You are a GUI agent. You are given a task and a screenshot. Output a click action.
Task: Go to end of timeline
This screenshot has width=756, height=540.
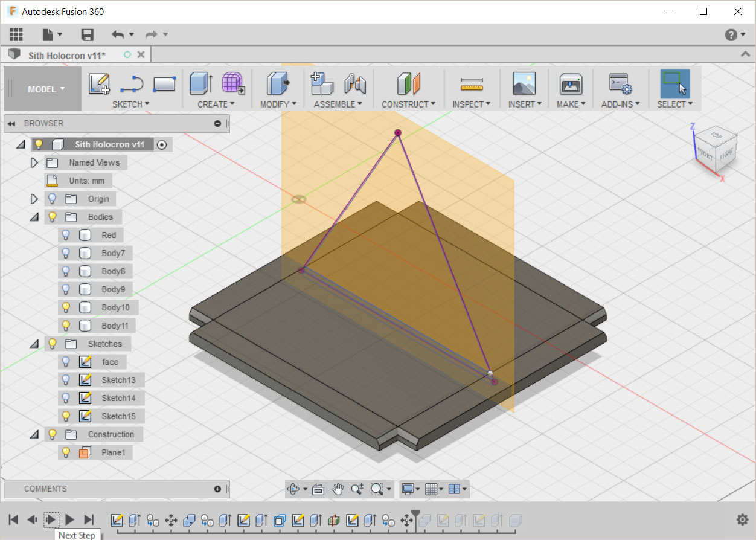[x=89, y=519]
